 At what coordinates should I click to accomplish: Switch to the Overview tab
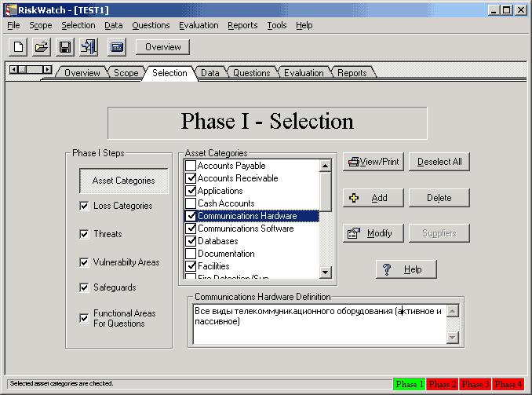point(82,73)
